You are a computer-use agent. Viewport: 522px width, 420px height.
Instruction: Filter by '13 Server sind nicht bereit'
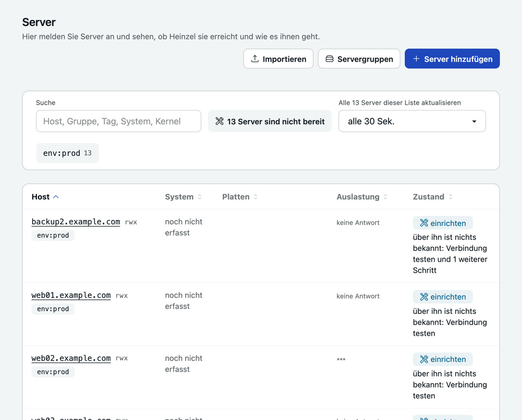tap(270, 121)
